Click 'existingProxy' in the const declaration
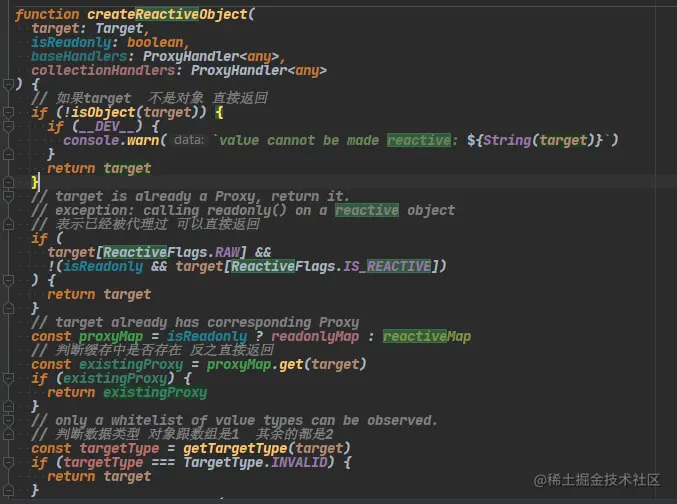 coord(131,365)
